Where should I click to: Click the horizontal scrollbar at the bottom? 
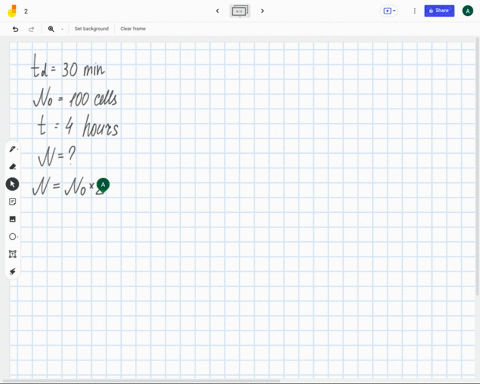point(142,380)
